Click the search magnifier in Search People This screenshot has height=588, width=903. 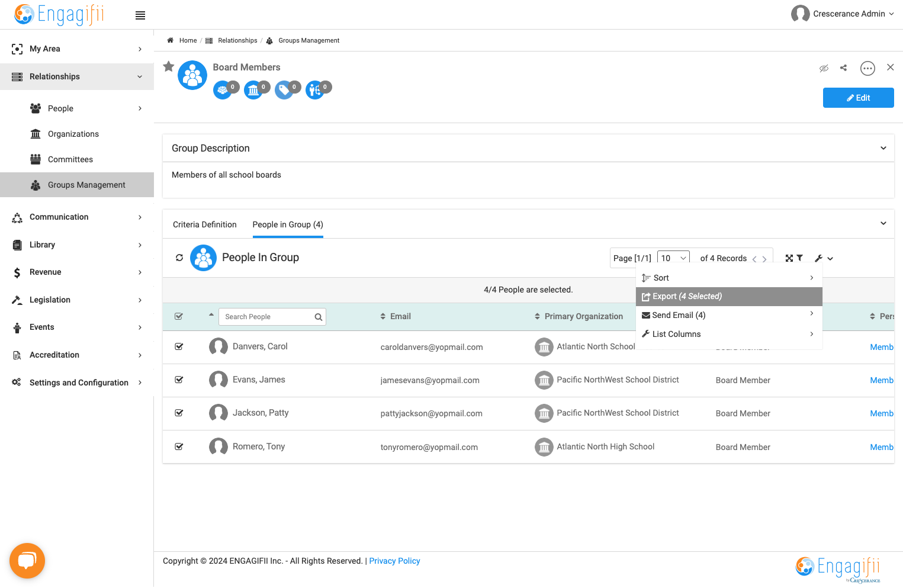(318, 317)
